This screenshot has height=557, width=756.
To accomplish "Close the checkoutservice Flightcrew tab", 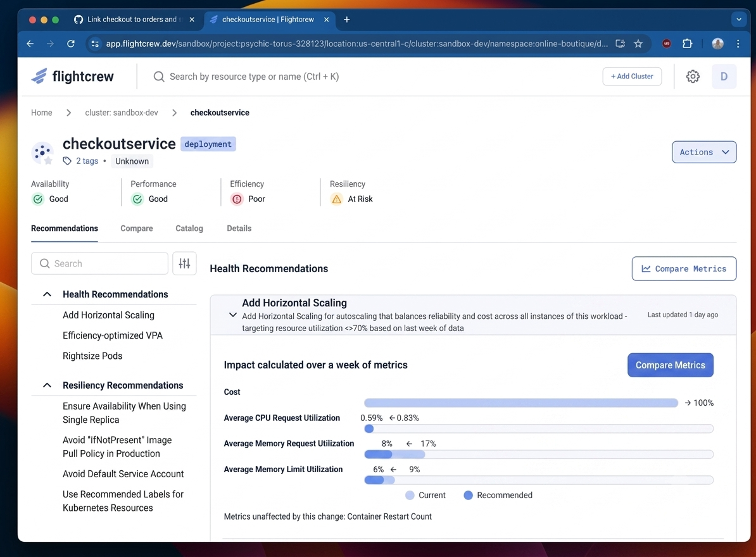I will 327,20.
